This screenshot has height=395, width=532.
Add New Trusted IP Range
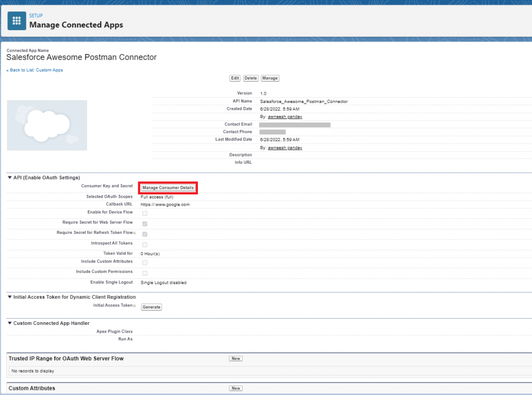pyautogui.click(x=236, y=359)
